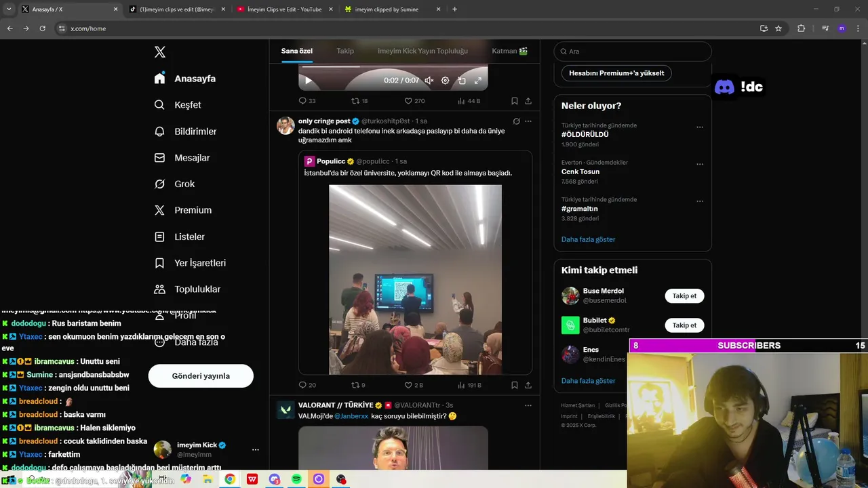
Task: Click the Grok icon on only cringe post tweet
Action: (x=516, y=121)
